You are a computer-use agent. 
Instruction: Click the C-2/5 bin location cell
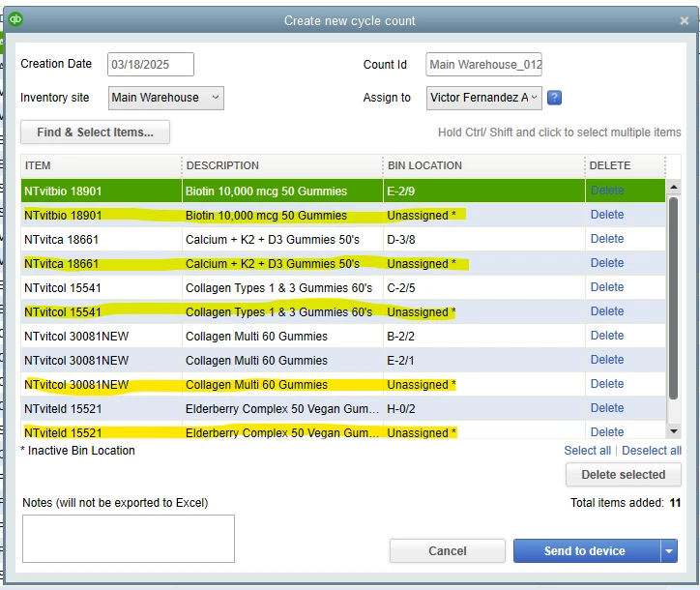pyautogui.click(x=484, y=287)
